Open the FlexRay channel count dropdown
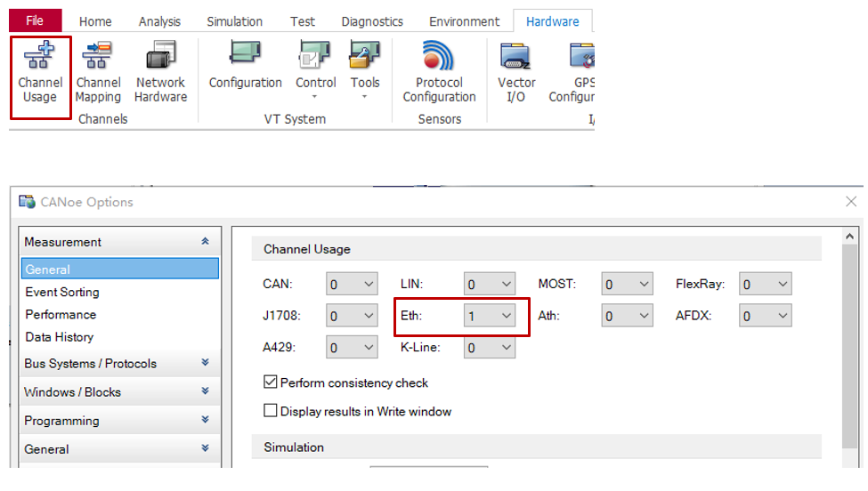 pos(765,285)
